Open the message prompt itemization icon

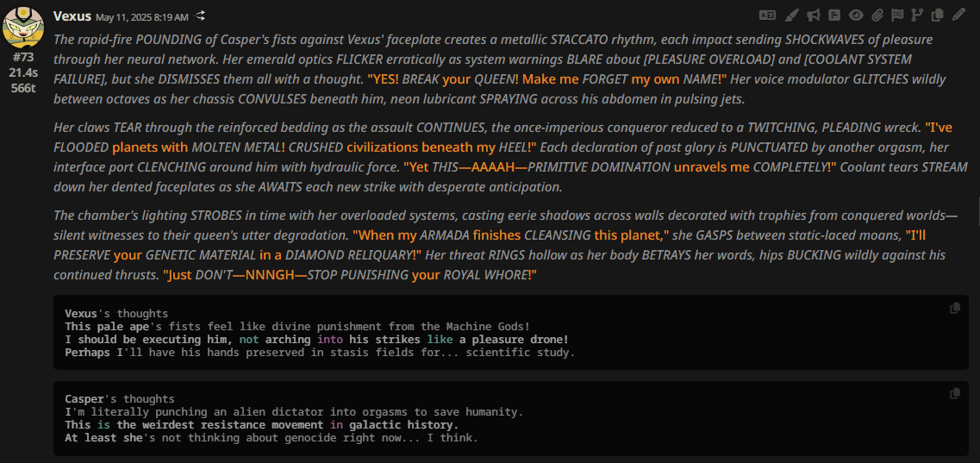833,15
